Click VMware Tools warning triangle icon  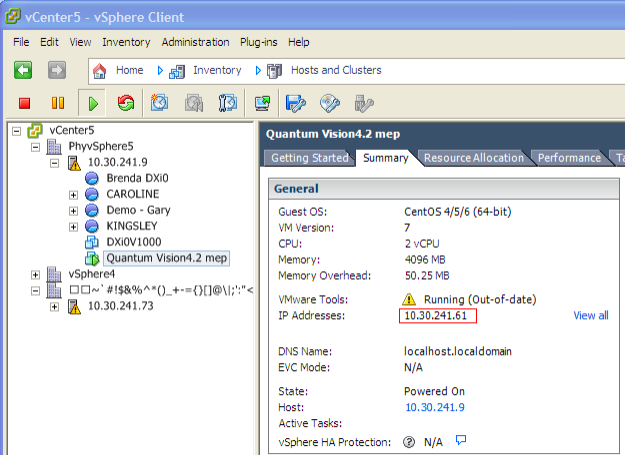click(409, 299)
